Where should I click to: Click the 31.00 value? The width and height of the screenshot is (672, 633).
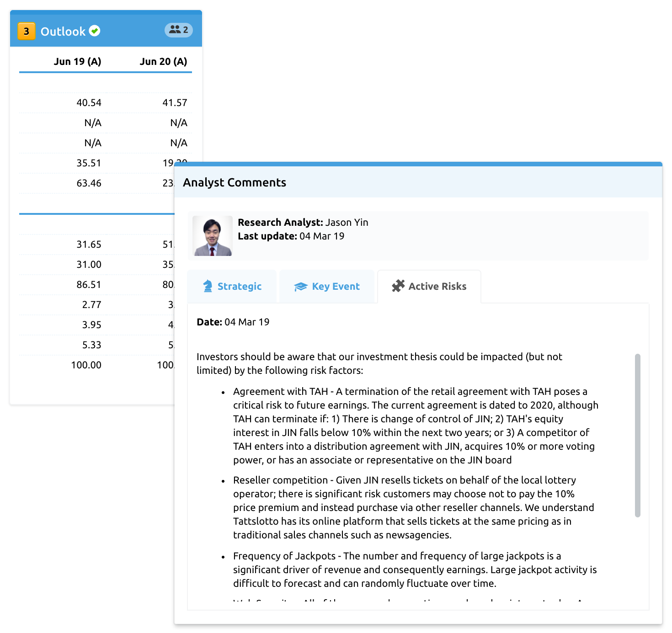pyautogui.click(x=89, y=264)
